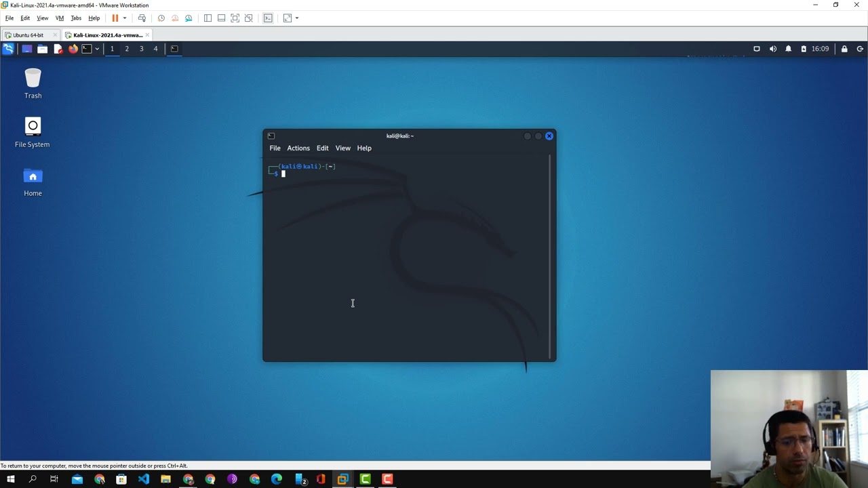Close the Kali-Linux-2021.4a VM tab
This screenshot has width=868, height=488.
pyautogui.click(x=147, y=35)
